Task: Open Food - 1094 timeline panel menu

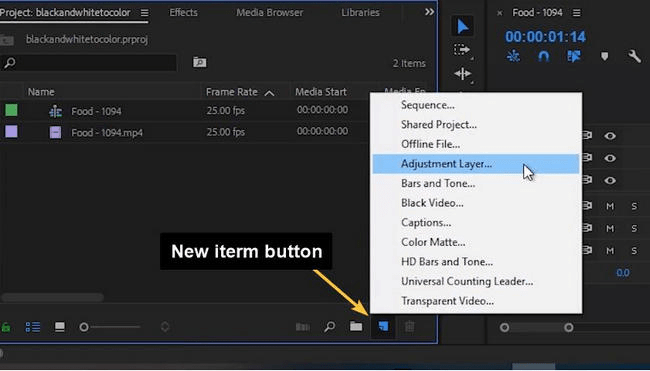Action: tap(576, 13)
